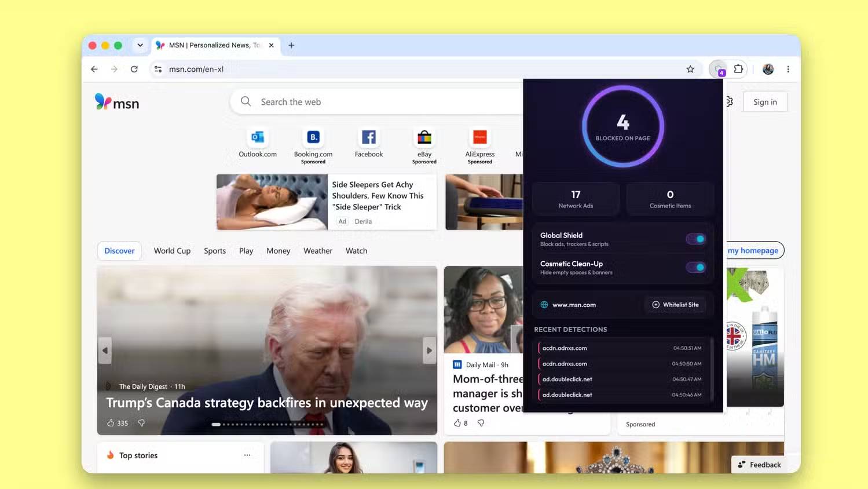The image size is (868, 489).
Task: Click the Recent Detections list scrollbar
Action: pyautogui.click(x=711, y=371)
